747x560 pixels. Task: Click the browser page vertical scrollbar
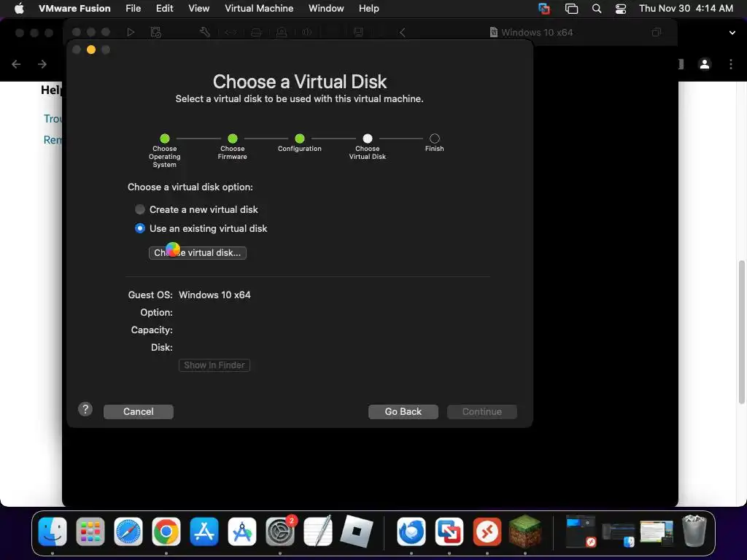741,332
